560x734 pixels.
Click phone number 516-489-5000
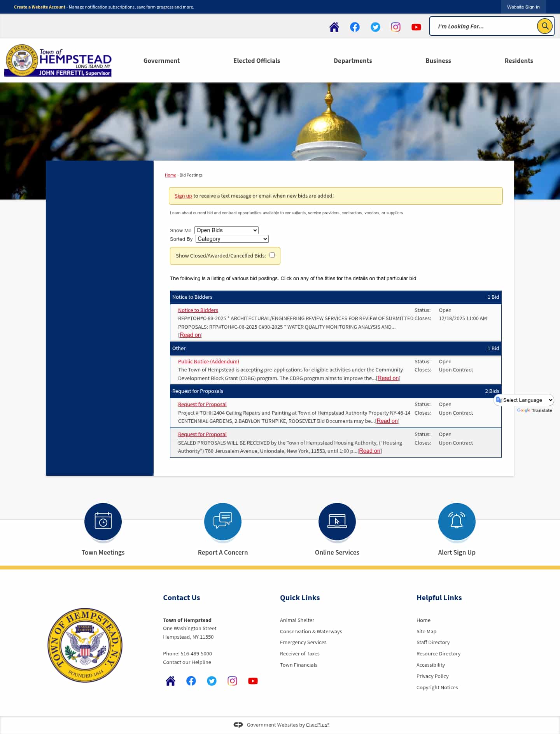pyautogui.click(x=196, y=653)
